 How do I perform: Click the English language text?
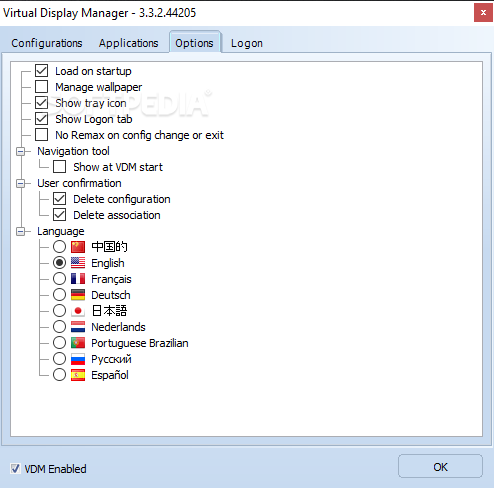108,263
